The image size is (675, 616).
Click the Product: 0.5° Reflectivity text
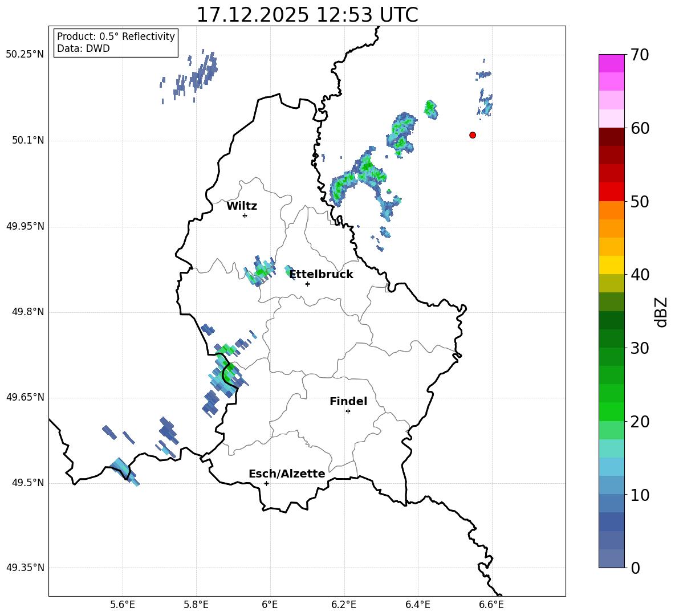pyautogui.click(x=116, y=36)
